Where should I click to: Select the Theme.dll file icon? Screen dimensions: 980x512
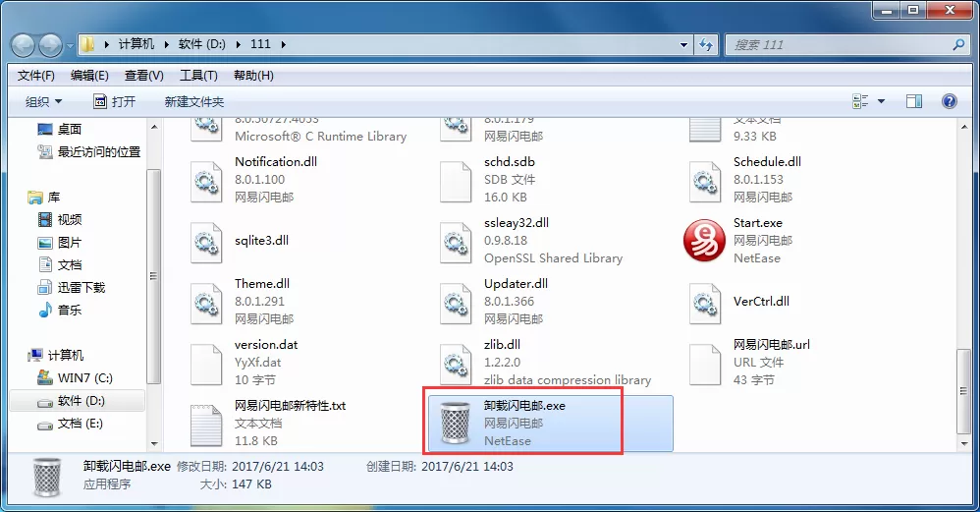point(206,304)
